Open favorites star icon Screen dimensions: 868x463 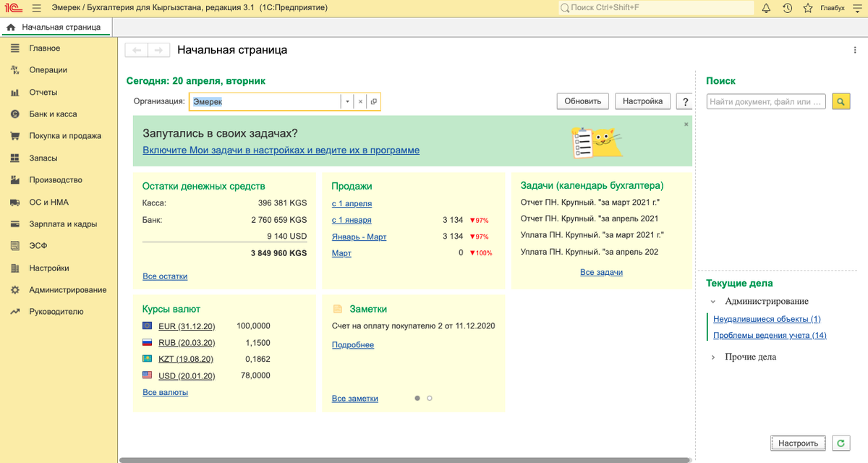click(x=808, y=8)
